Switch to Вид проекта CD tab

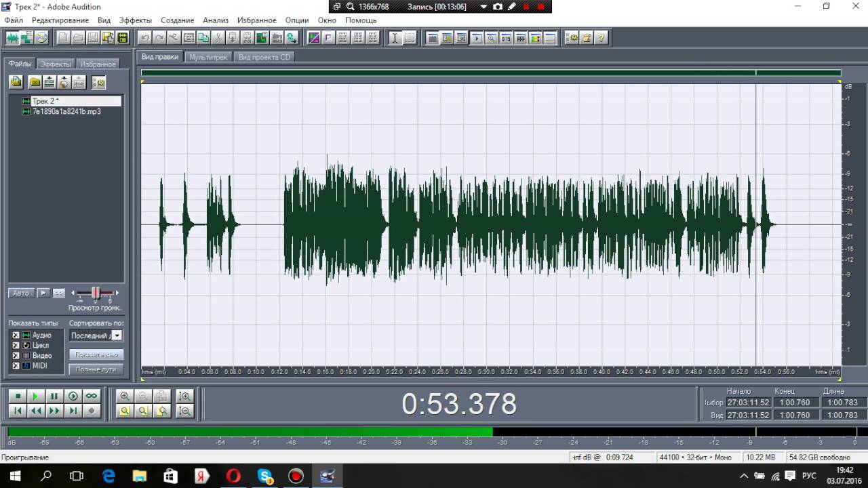[264, 57]
